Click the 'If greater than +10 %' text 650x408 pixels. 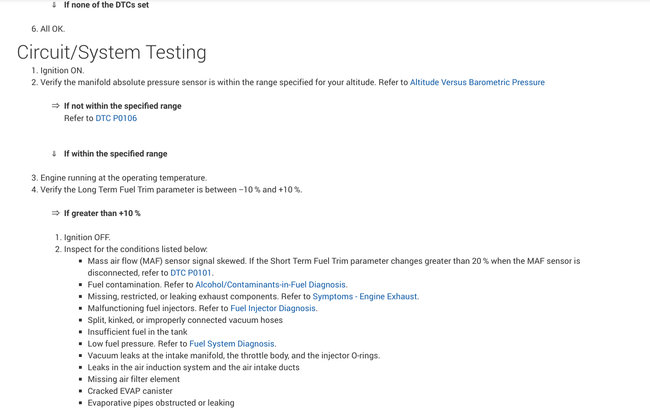tap(102, 213)
